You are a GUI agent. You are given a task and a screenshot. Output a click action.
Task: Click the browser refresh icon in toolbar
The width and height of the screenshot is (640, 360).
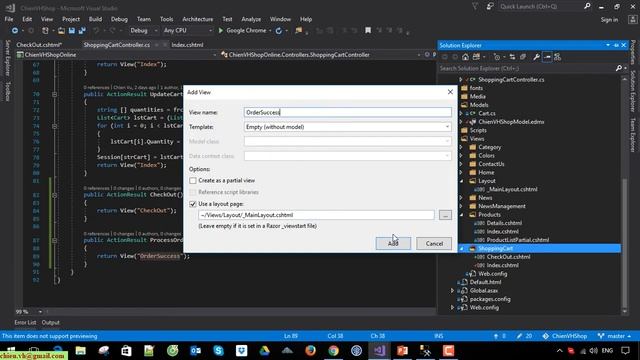coord(279,31)
